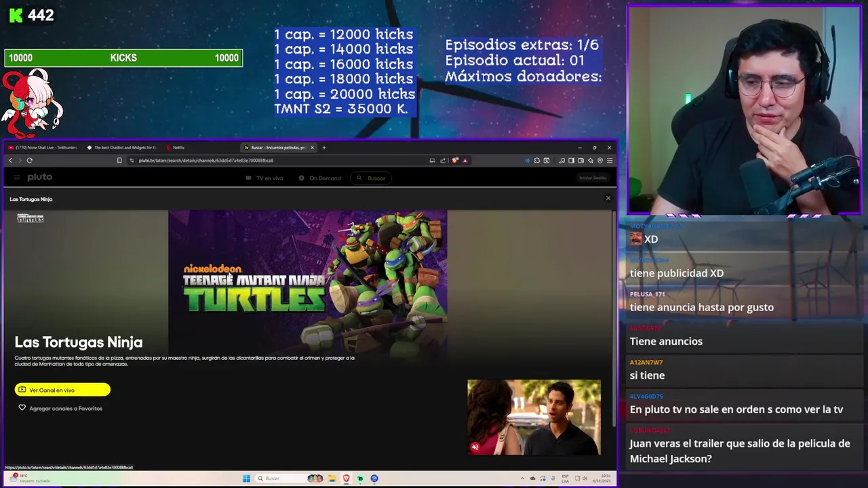
Task: Switch to the Netflix tab
Action: 179,147
